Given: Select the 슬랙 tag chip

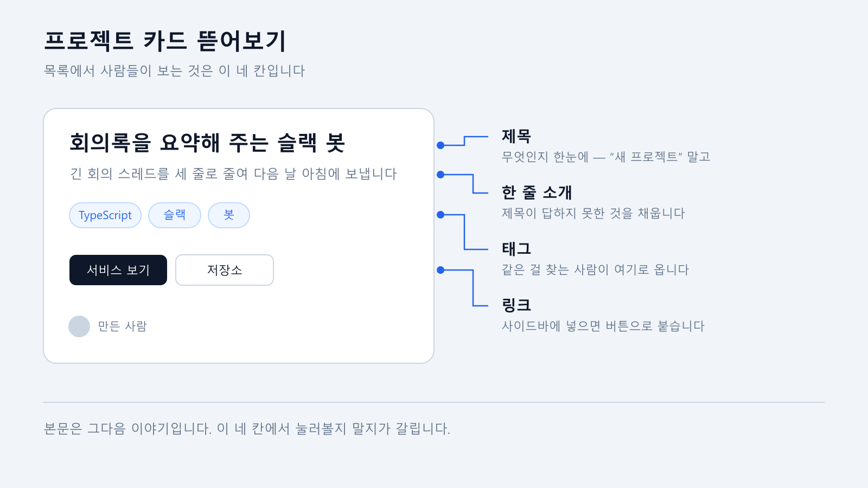Looking at the screenshot, I should pos(175,215).
